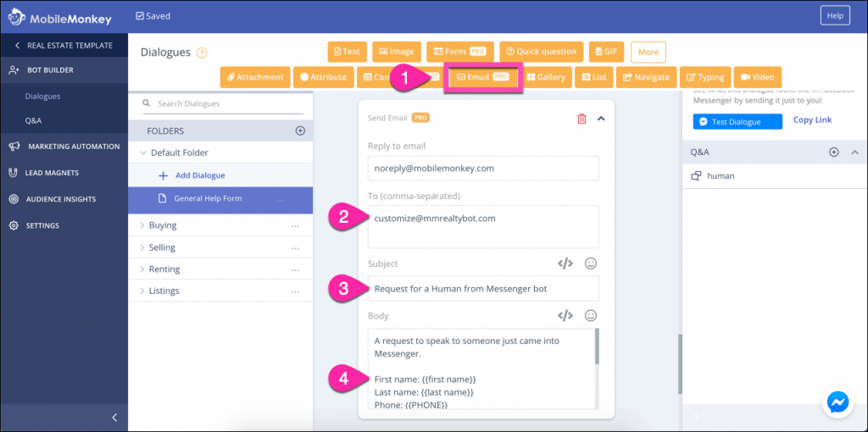The image size is (868, 432).
Task: Open the Buying folder options menu
Action: 295,225
